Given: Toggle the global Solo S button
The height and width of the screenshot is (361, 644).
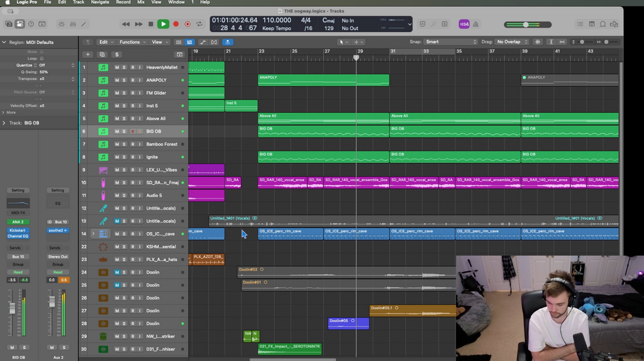Looking at the screenshot, I should pyautogui.click(x=116, y=55).
